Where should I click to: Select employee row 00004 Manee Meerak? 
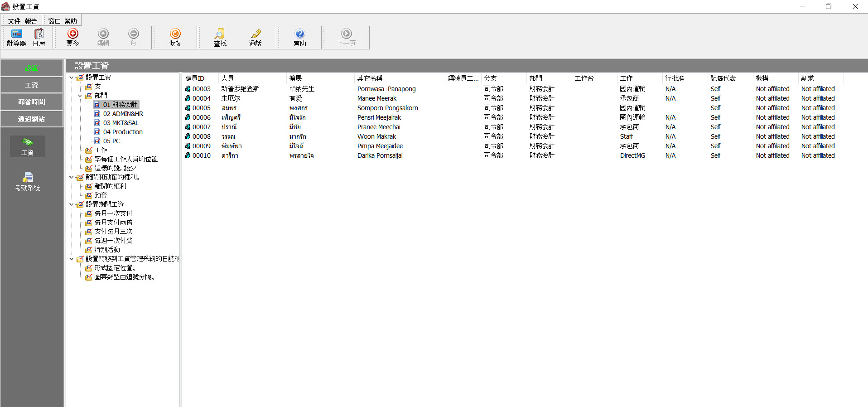point(513,98)
